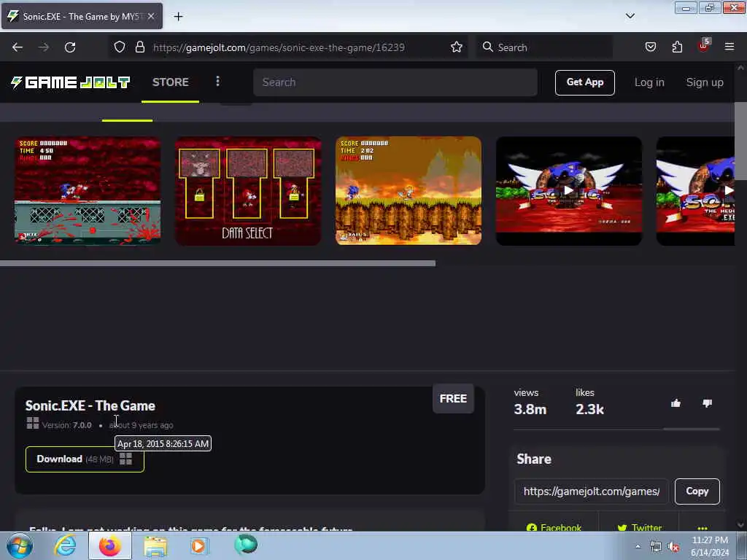Click the Sign up link

point(705,82)
